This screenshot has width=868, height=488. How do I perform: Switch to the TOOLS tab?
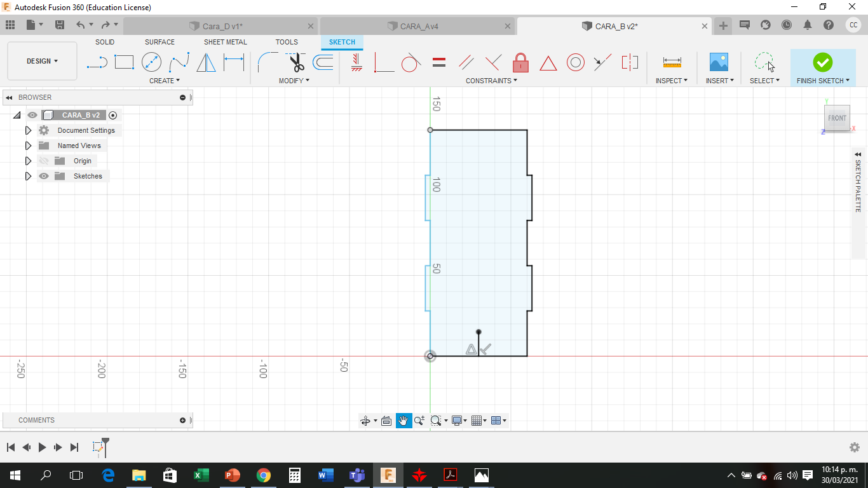(x=287, y=42)
